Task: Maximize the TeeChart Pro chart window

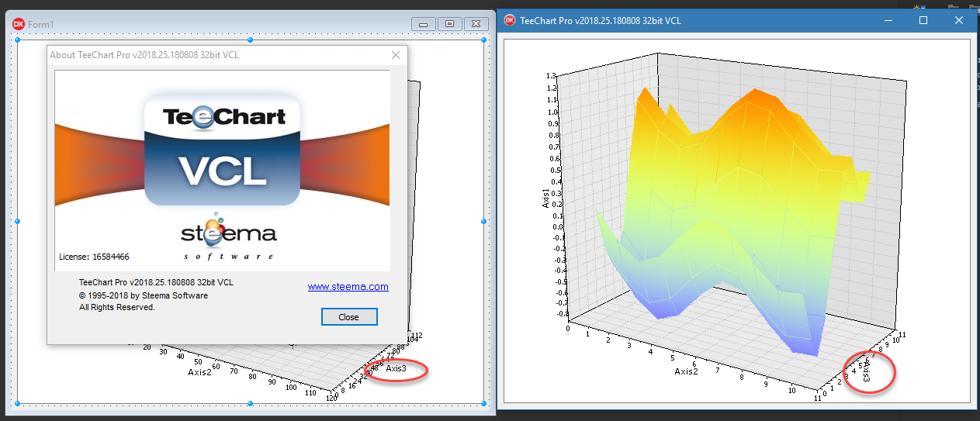Action: point(923,20)
